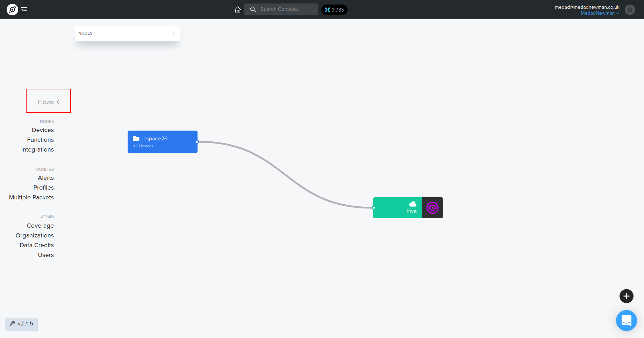Toggle the sidebar menu collapse icon
The height and width of the screenshot is (338, 644).
[24, 10]
